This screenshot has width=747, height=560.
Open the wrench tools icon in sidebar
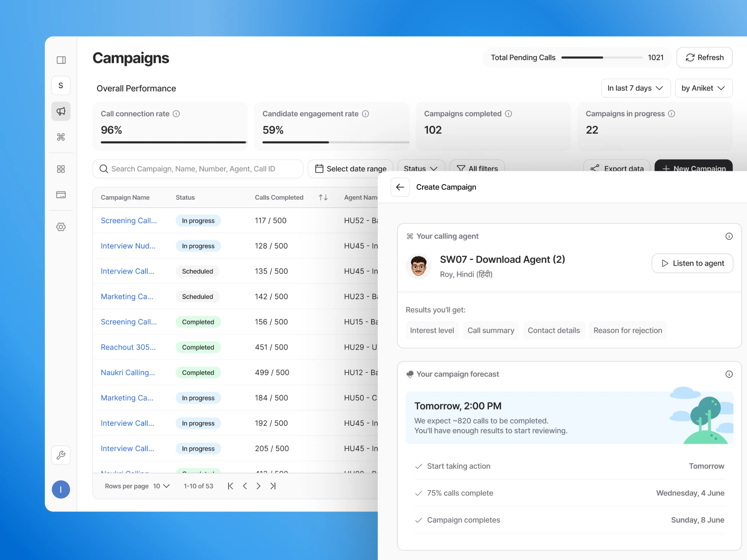61,455
